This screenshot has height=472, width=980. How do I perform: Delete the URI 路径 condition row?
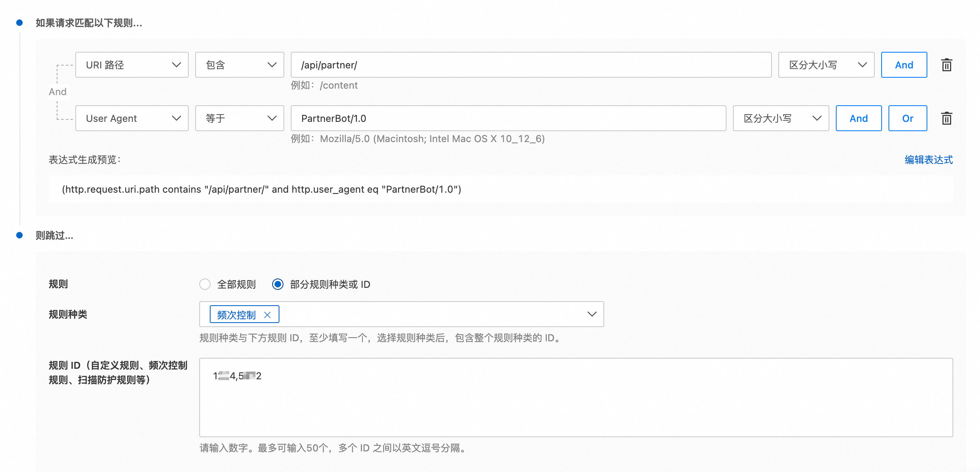pyautogui.click(x=946, y=65)
